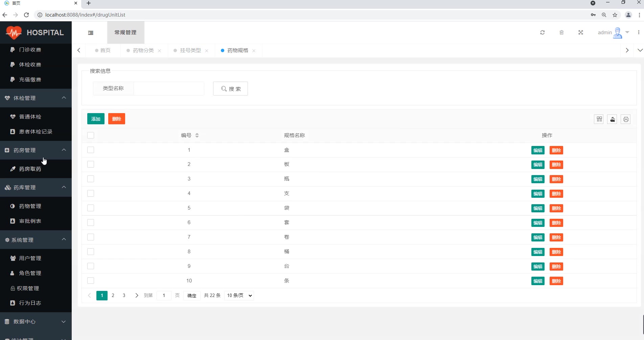Collapse the 药库管理 sidebar group
The image size is (644, 340).
click(x=36, y=187)
